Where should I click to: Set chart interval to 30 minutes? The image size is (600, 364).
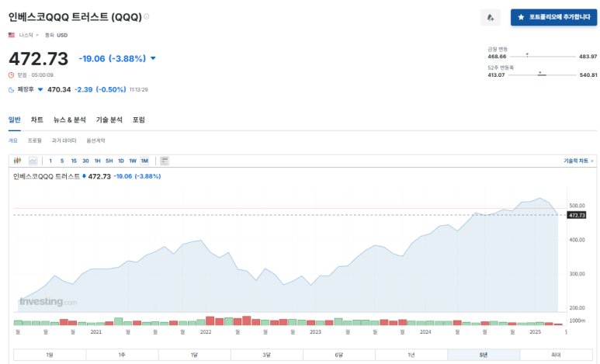click(85, 161)
